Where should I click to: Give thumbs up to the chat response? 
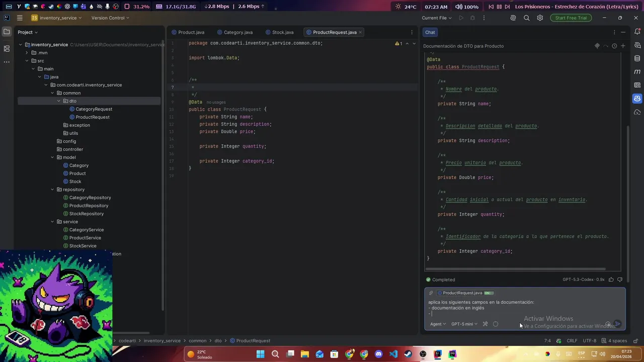pos(611,280)
